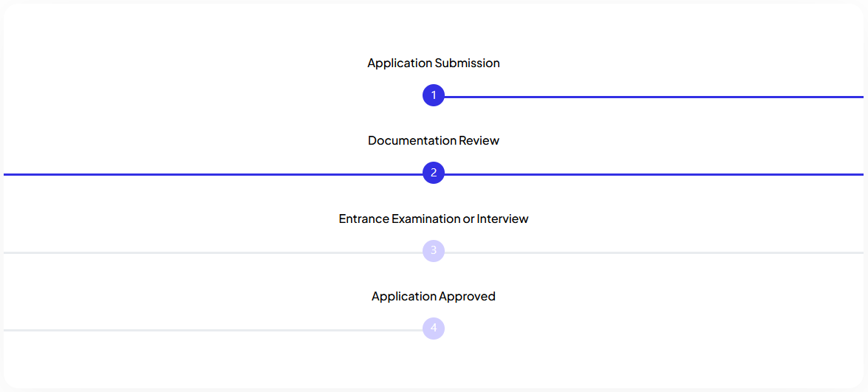Image resolution: width=868 pixels, height=392 pixels.
Task: Click the gray line left of step 3
Action: [213, 252]
